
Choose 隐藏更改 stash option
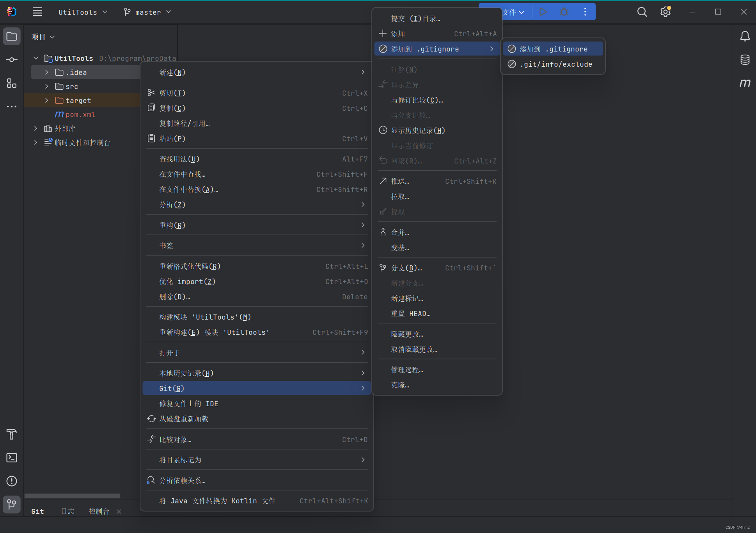(x=437, y=334)
